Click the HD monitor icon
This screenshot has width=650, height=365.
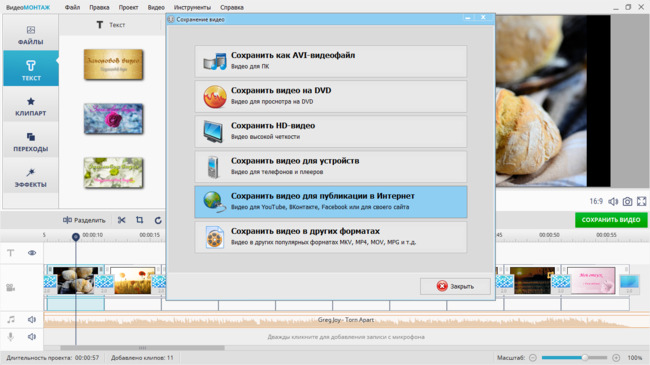213,132
